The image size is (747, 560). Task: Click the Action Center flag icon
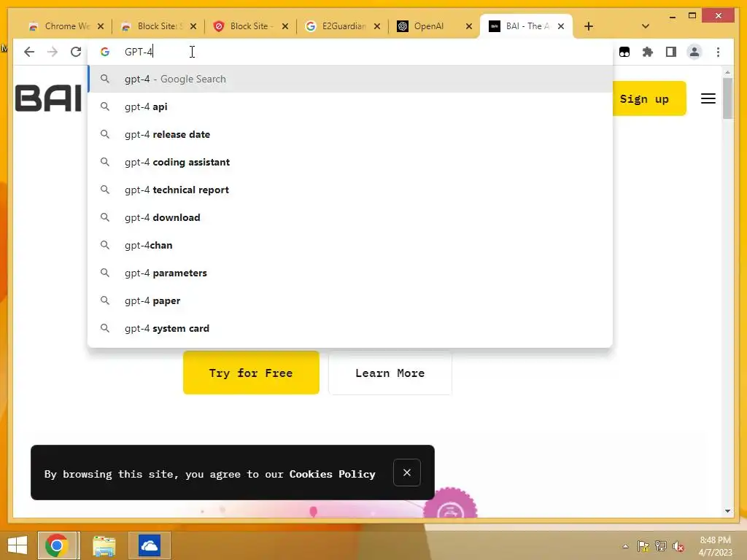pos(643,546)
